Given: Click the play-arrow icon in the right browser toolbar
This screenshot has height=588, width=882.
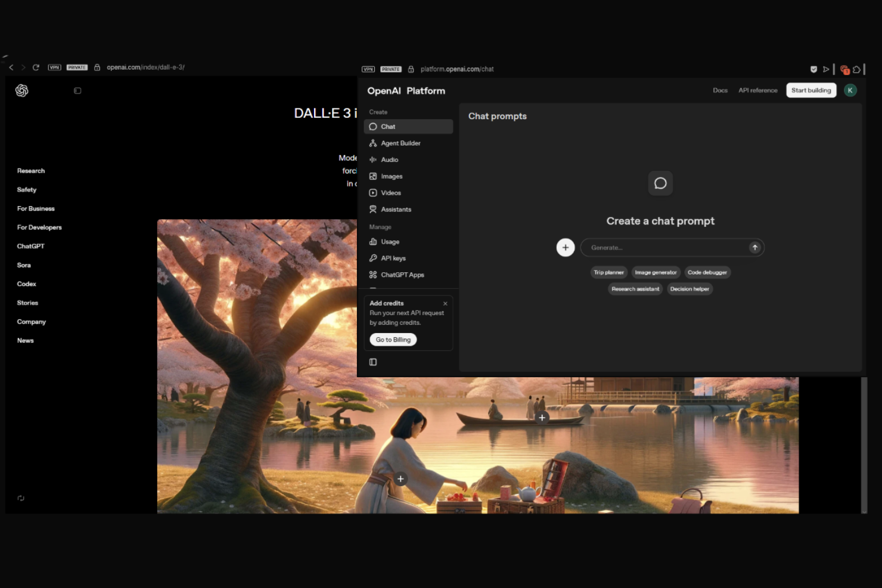Looking at the screenshot, I should tap(826, 69).
